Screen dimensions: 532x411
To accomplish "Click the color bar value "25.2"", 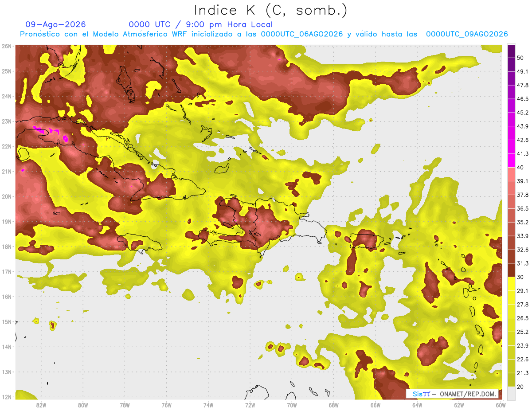I will (522, 332).
